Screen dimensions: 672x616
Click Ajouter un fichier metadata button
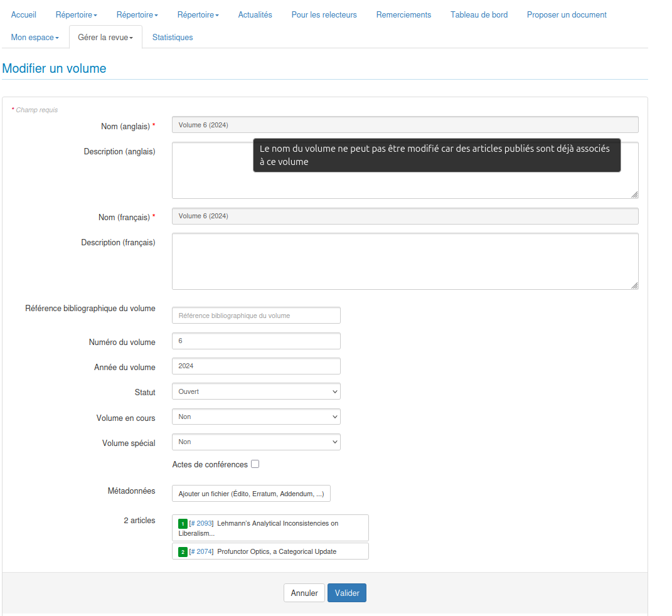(251, 494)
